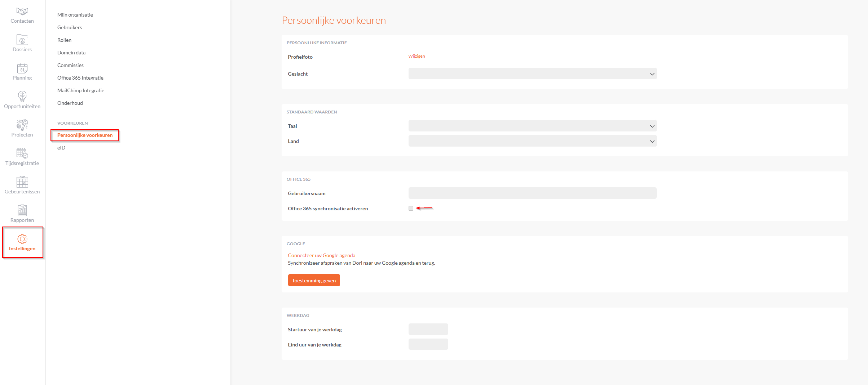Image resolution: width=868 pixels, height=385 pixels.
Task: Select MailChimp Integratie menu item
Action: click(x=81, y=90)
